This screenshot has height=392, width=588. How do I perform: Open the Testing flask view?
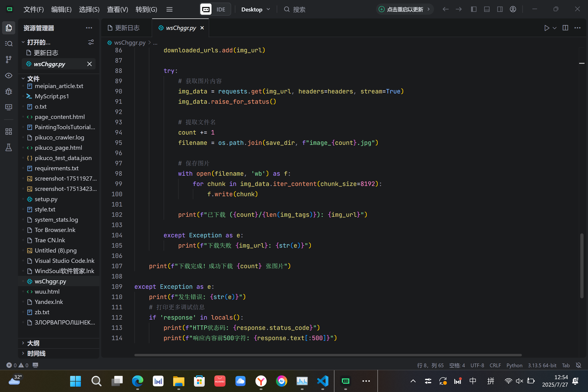point(9,147)
